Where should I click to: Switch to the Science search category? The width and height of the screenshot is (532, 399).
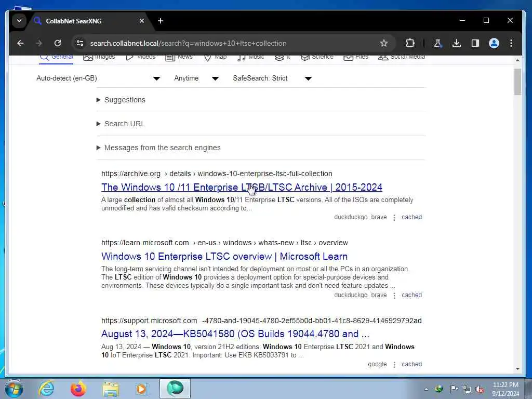pos(317,57)
